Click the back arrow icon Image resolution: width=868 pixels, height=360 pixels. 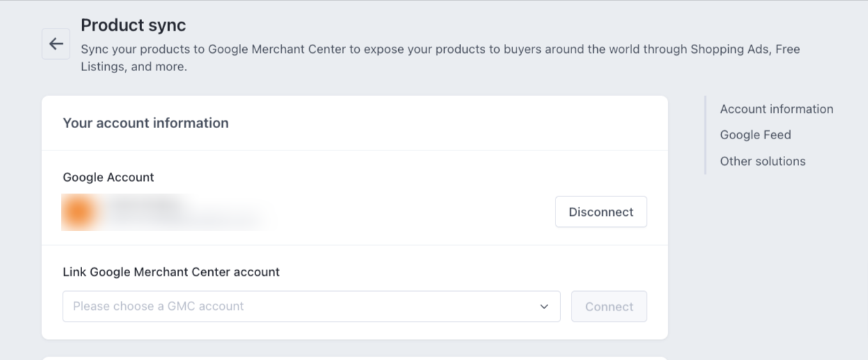[x=56, y=44]
